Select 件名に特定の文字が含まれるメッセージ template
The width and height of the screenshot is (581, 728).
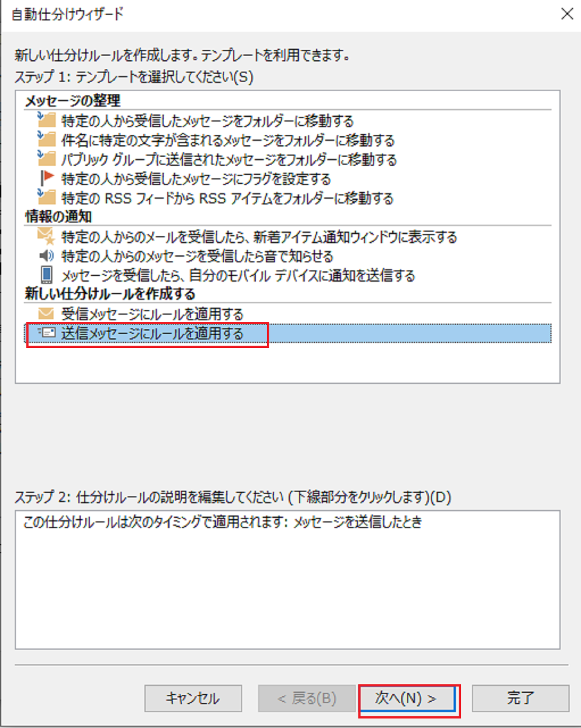tap(228, 140)
